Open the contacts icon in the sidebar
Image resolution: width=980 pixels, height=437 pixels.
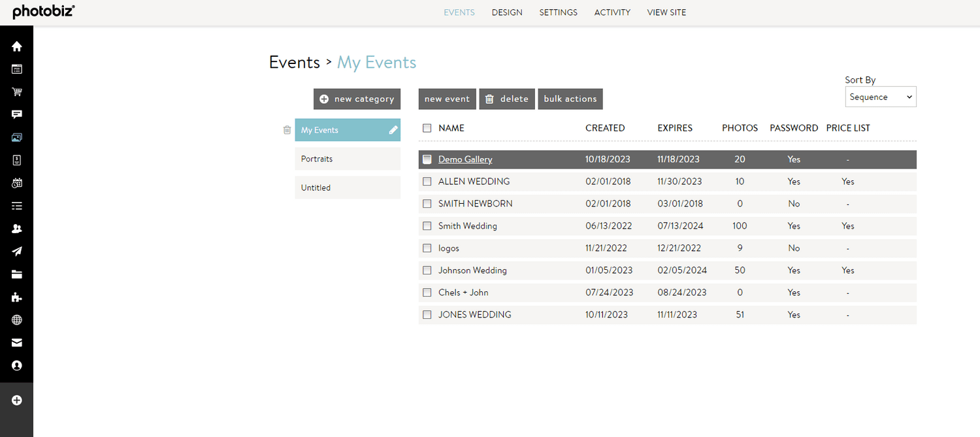(17, 229)
